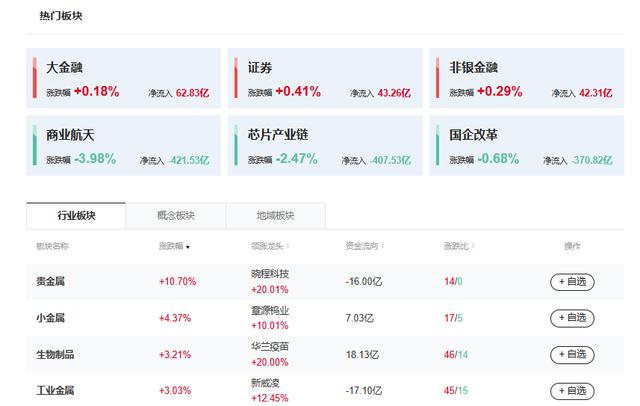Select 生物制品 change value +3.21%
This screenshot has width=640, height=406.
coord(175,354)
